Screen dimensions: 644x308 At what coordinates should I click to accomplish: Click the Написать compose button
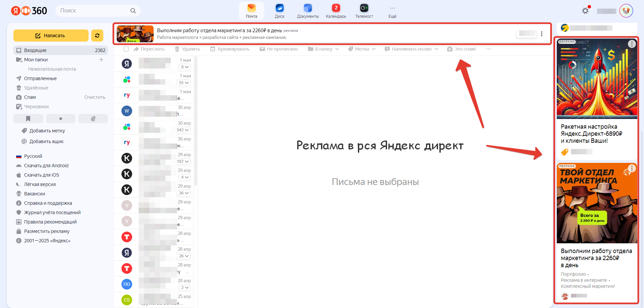coord(51,36)
